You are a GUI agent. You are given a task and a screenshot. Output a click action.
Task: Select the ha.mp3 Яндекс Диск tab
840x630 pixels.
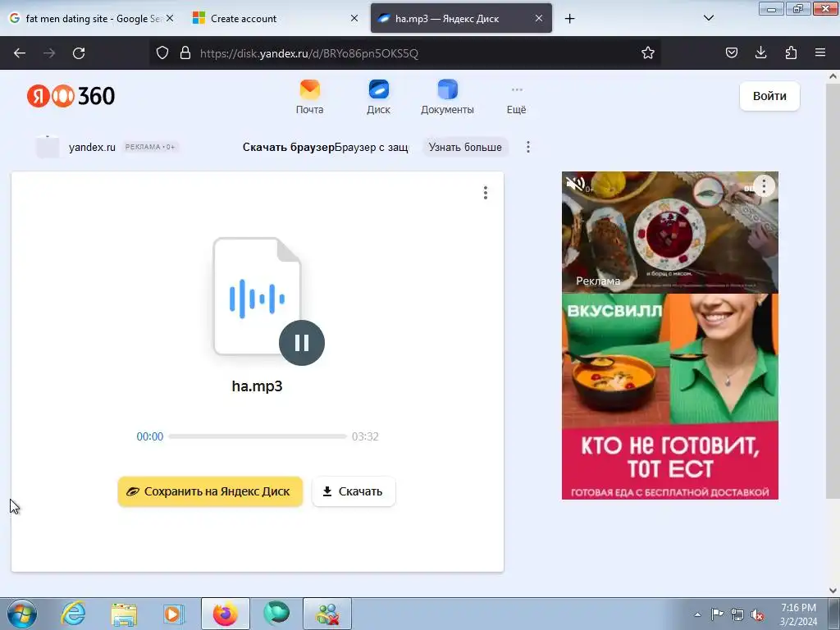[461, 18]
